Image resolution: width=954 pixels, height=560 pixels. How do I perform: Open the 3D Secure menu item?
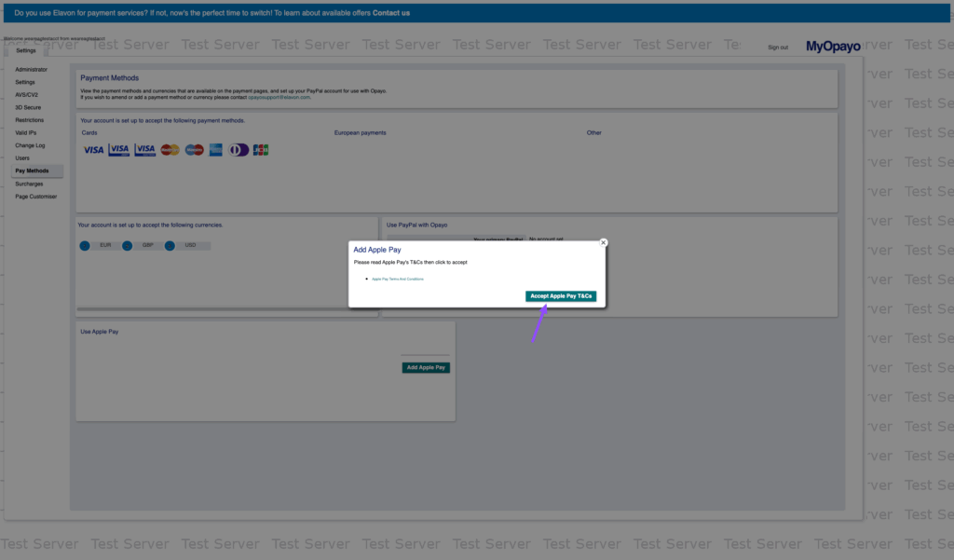28,107
